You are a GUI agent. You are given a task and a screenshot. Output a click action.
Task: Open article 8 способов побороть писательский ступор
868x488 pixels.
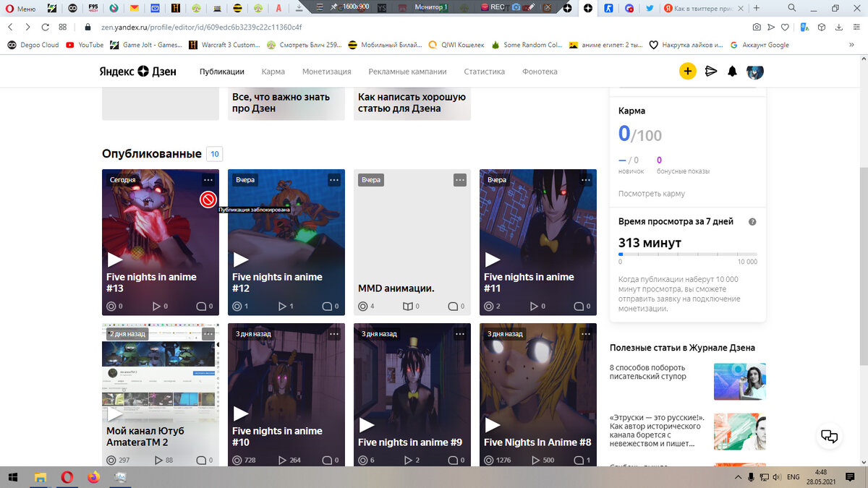pos(648,372)
